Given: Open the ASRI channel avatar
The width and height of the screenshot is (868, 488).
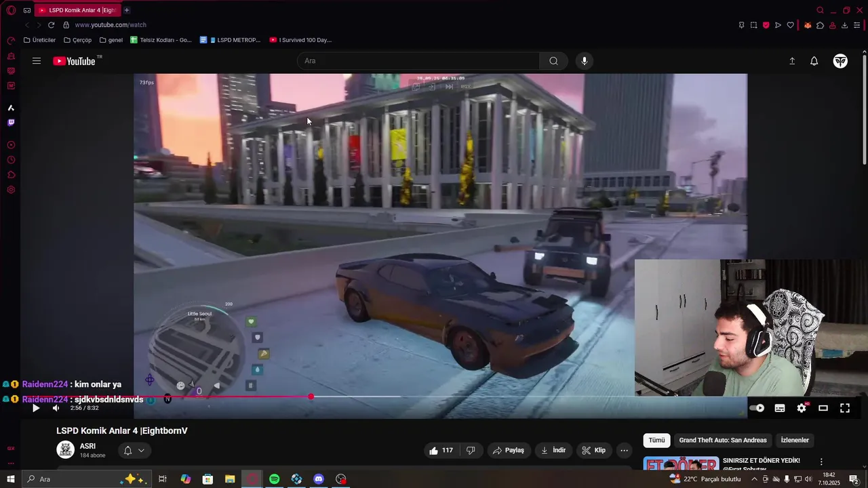Looking at the screenshot, I should pyautogui.click(x=66, y=450).
